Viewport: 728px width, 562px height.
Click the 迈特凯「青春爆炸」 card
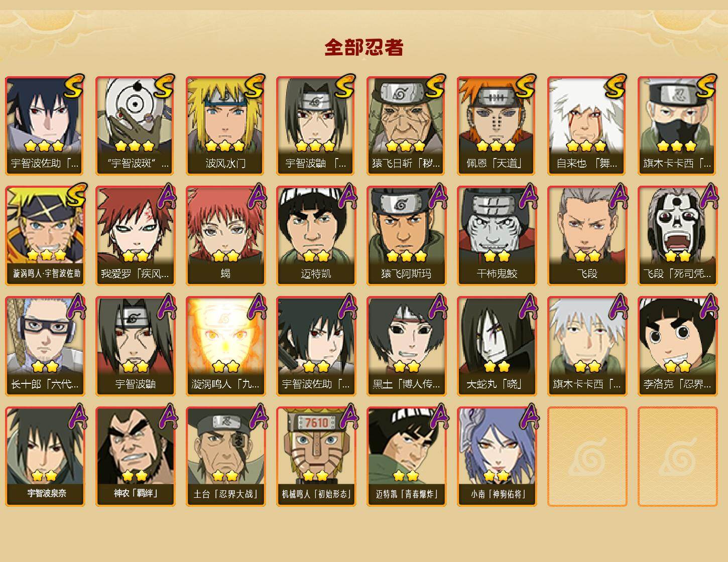[406, 456]
